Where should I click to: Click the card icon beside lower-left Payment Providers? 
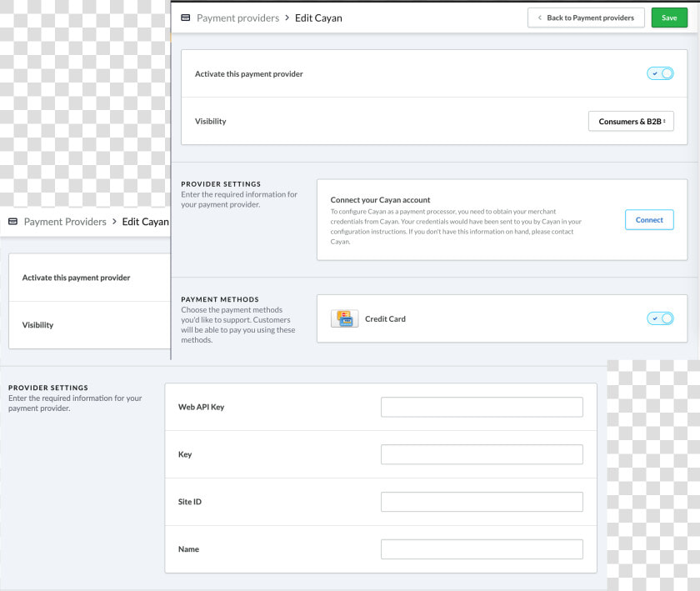[x=13, y=222]
